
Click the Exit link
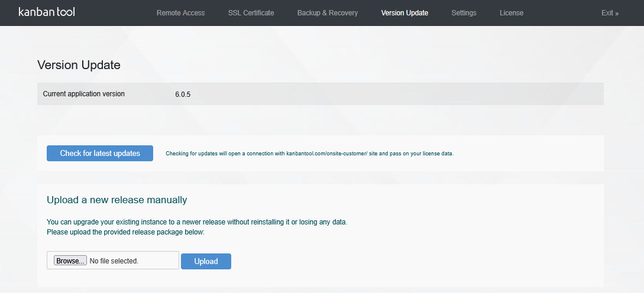click(x=610, y=13)
